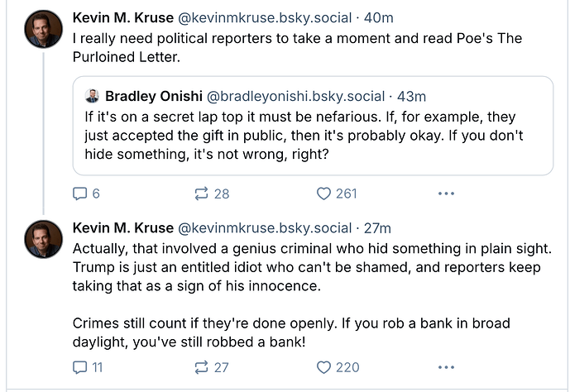Open replies on the first post

click(86, 194)
